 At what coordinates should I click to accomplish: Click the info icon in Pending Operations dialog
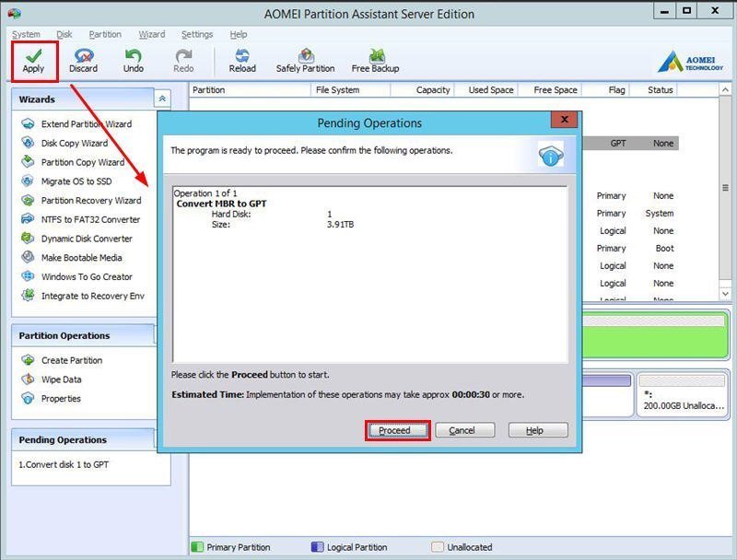(x=550, y=155)
